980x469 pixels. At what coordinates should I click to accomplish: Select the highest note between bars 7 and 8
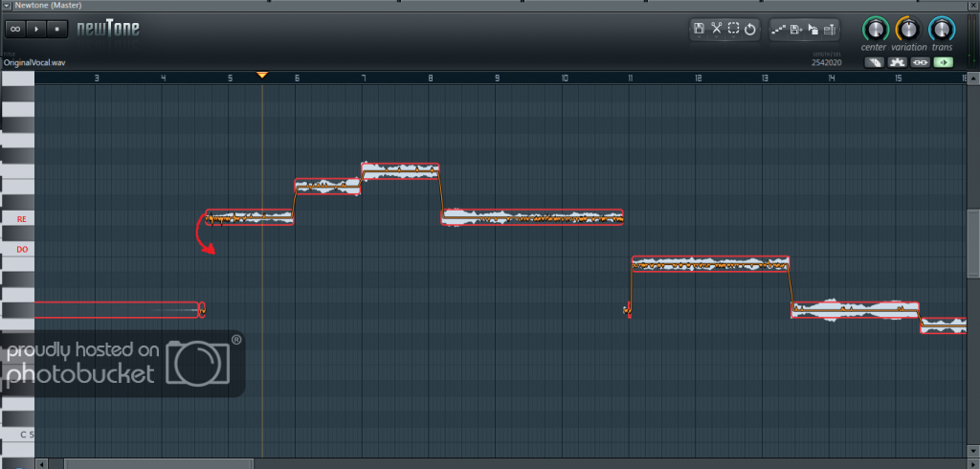point(401,171)
